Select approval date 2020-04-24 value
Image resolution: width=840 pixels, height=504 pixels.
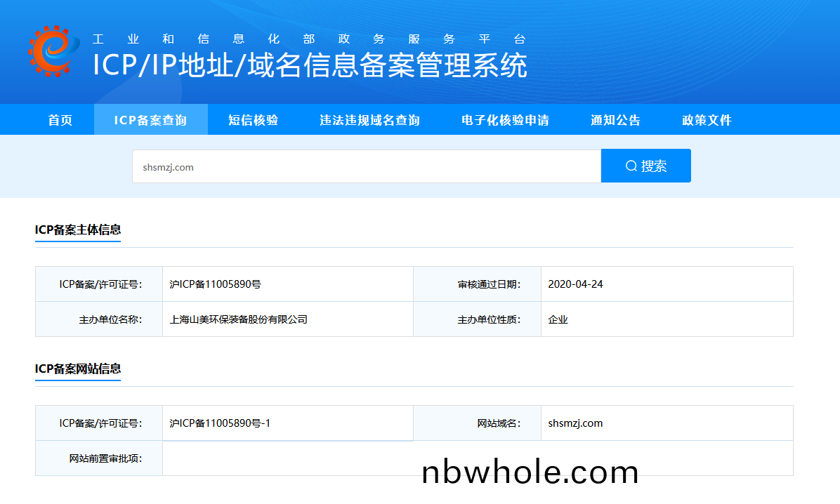tap(575, 284)
